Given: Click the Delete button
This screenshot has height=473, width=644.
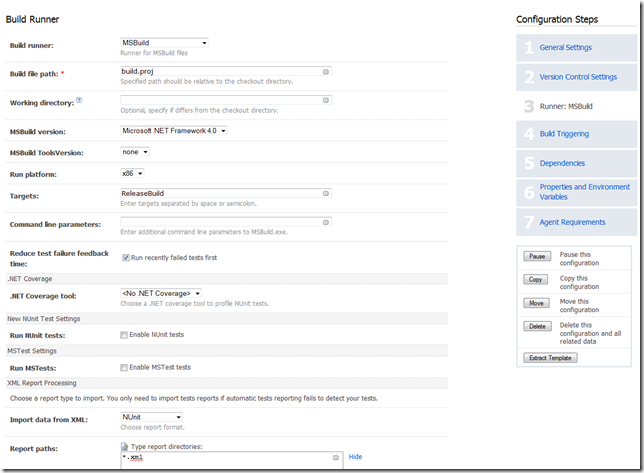Looking at the screenshot, I should [x=537, y=326].
